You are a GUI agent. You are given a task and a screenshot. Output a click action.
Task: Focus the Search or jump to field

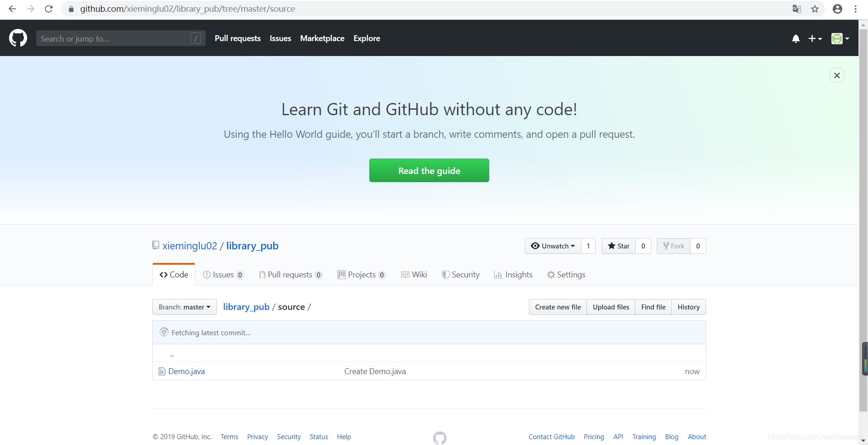[x=121, y=38]
